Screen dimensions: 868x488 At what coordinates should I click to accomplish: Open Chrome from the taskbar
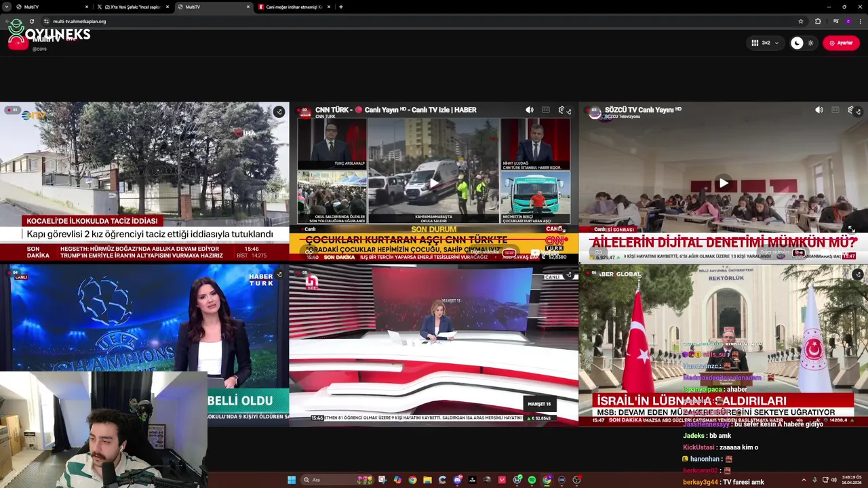[412, 480]
